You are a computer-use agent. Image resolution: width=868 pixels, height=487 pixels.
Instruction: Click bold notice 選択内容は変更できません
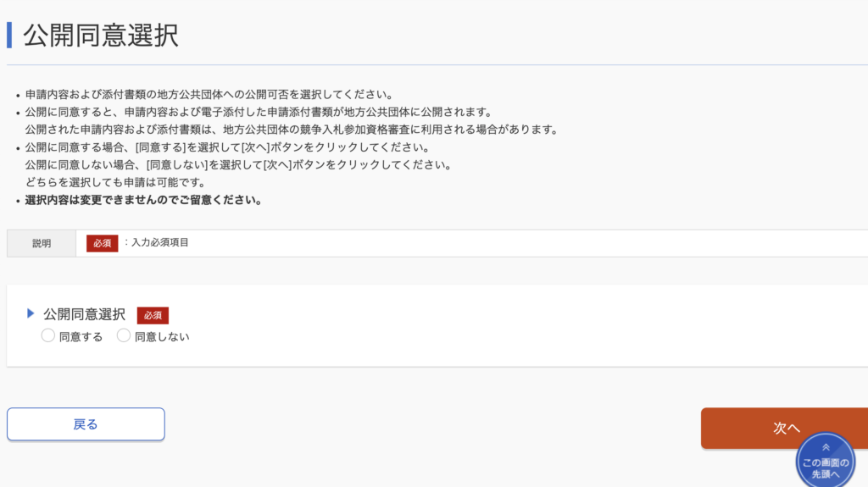pos(143,200)
